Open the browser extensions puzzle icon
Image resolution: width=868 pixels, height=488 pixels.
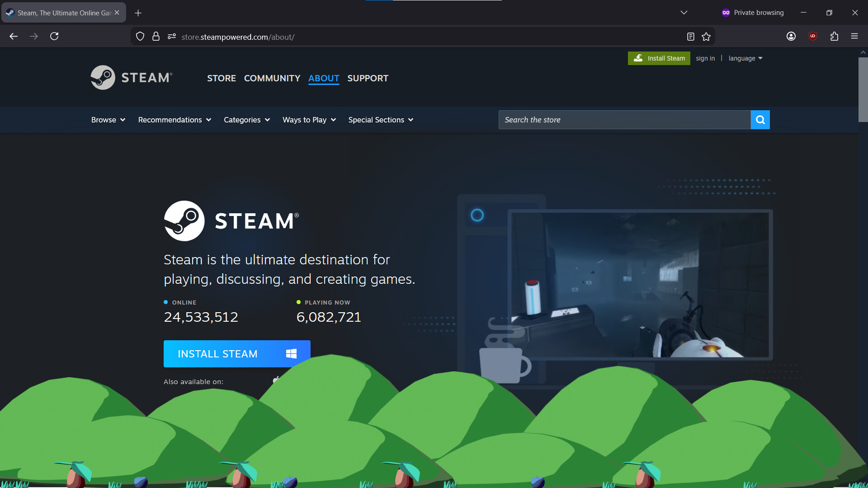835,36
